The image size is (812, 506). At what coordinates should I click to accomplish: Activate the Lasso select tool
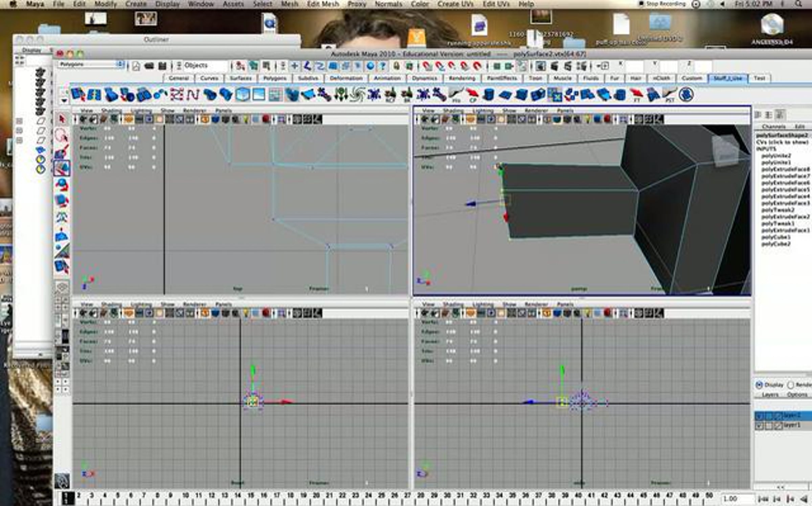click(x=62, y=136)
